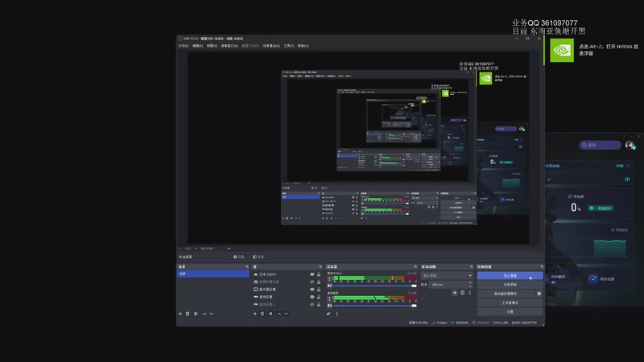Open the View menu in OBS
Image resolution: width=644 pixels, height=362 pixels.
point(212,46)
